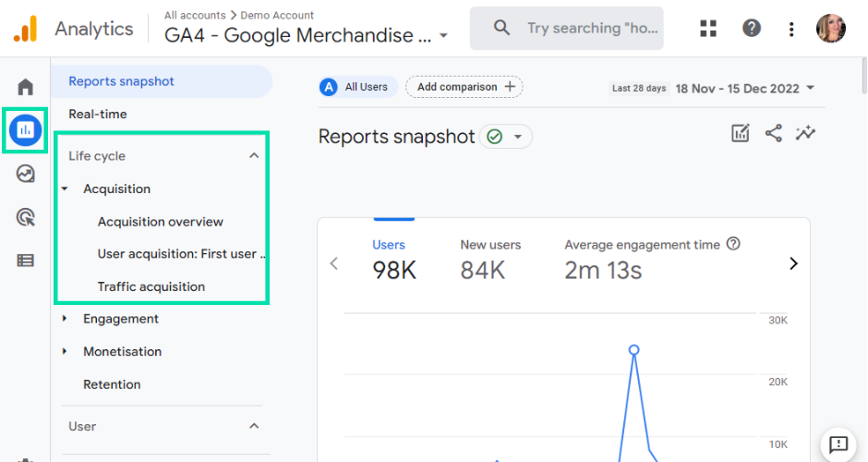Click the Add comparison button
The height and width of the screenshot is (462, 868).
(x=464, y=87)
